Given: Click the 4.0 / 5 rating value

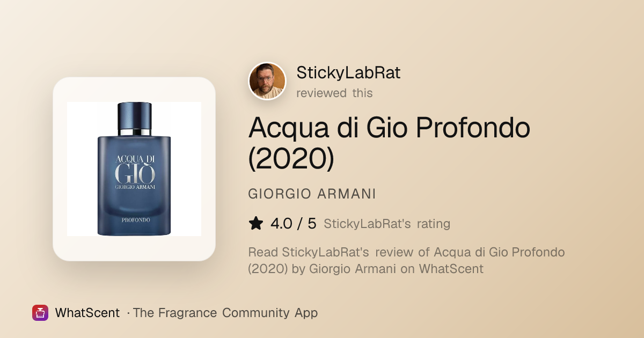Looking at the screenshot, I should 293,223.
